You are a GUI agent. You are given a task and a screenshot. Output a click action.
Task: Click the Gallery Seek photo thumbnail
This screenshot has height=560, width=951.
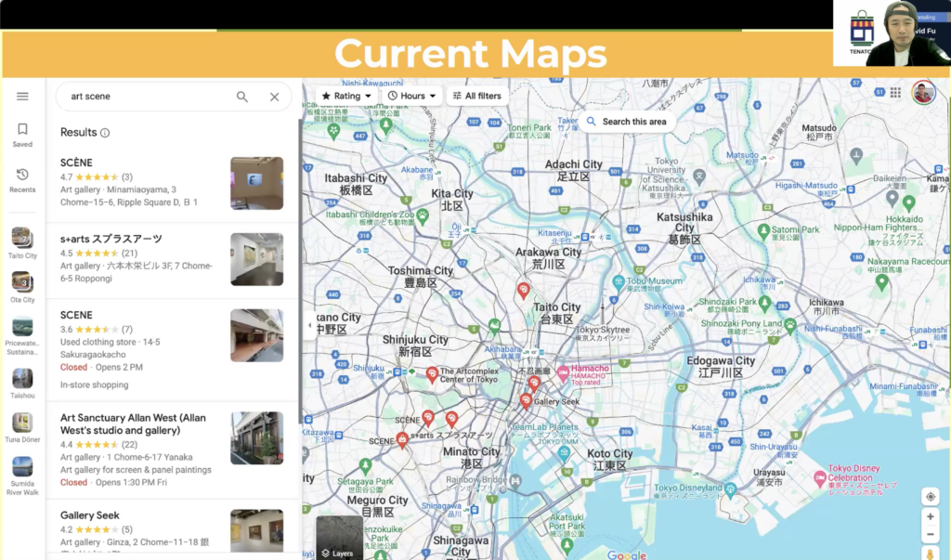tap(256, 531)
